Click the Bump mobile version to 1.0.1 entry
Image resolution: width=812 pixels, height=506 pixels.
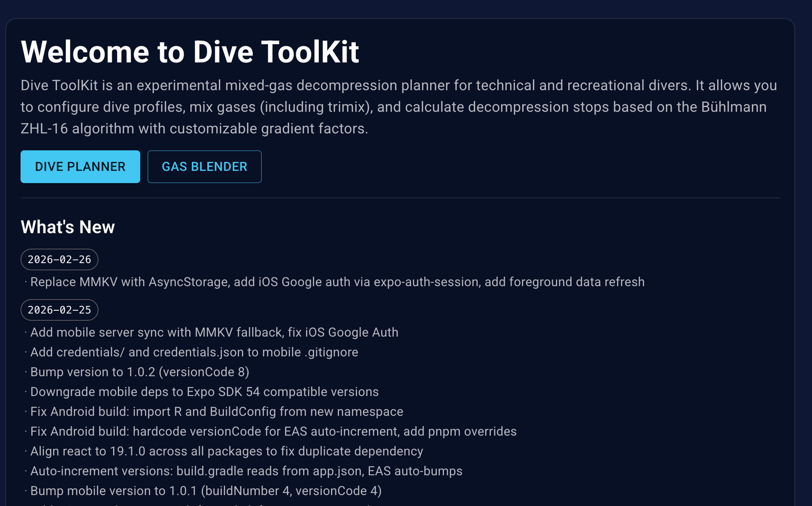click(x=206, y=490)
